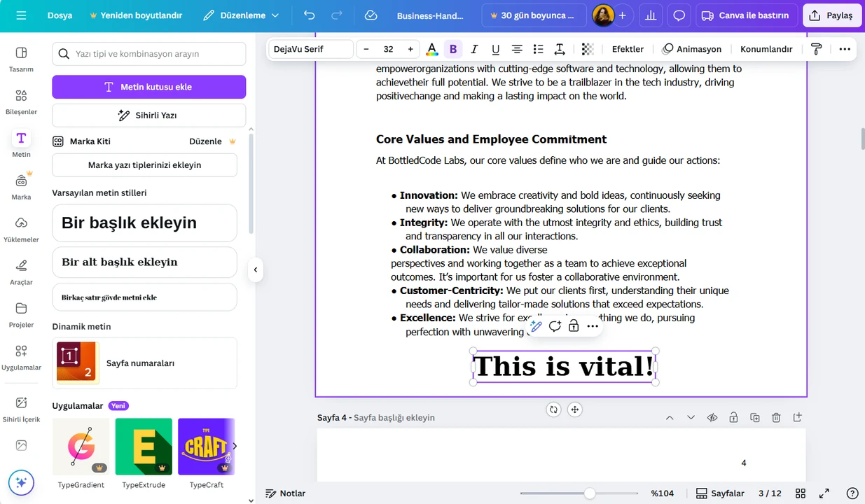Open Marka panel in sidebar
865x504 pixels.
point(21,187)
